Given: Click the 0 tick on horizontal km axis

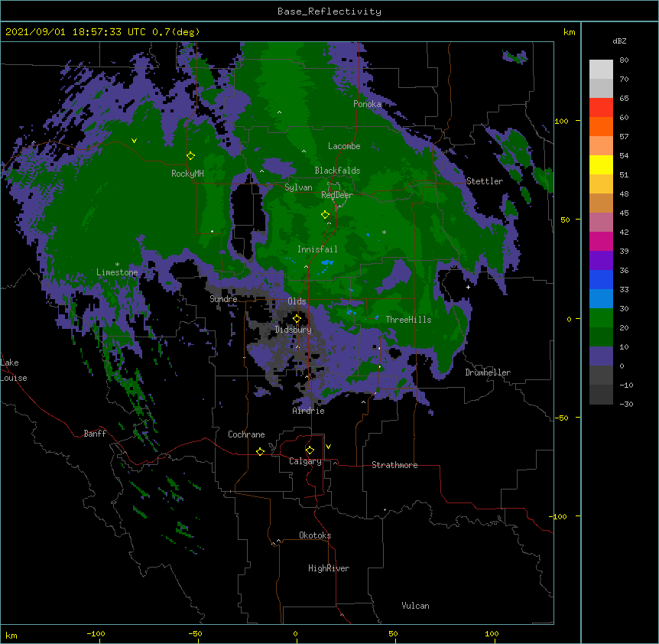Looking at the screenshot, I should [x=295, y=634].
